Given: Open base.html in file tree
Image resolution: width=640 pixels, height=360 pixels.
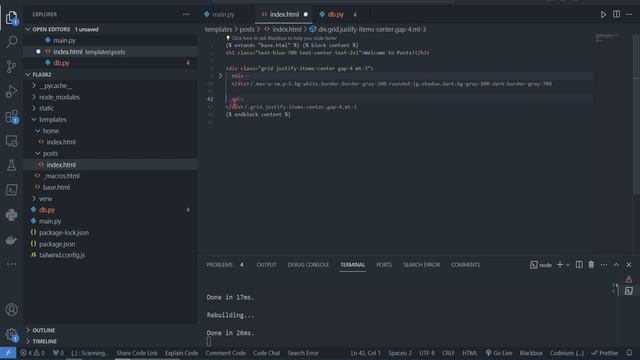Looking at the screenshot, I should click(56, 187).
